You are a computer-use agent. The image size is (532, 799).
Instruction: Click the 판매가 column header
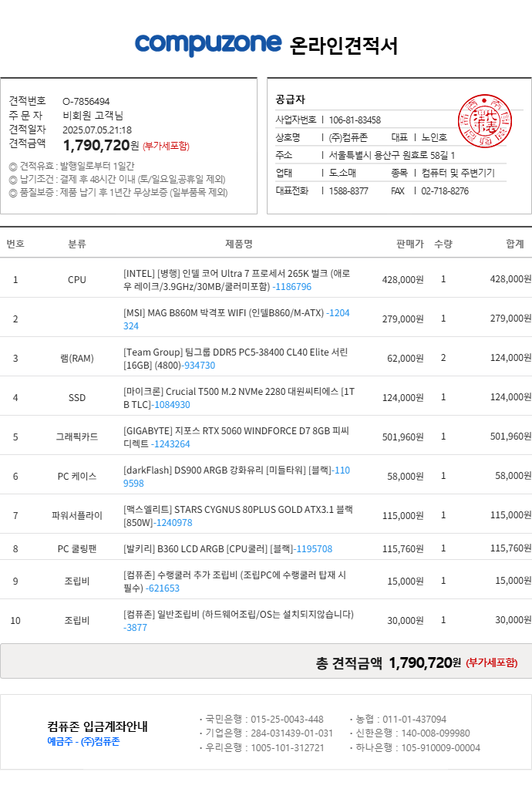coord(410,244)
